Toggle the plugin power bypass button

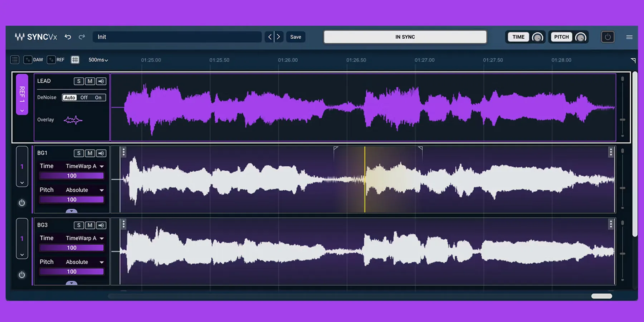608,37
